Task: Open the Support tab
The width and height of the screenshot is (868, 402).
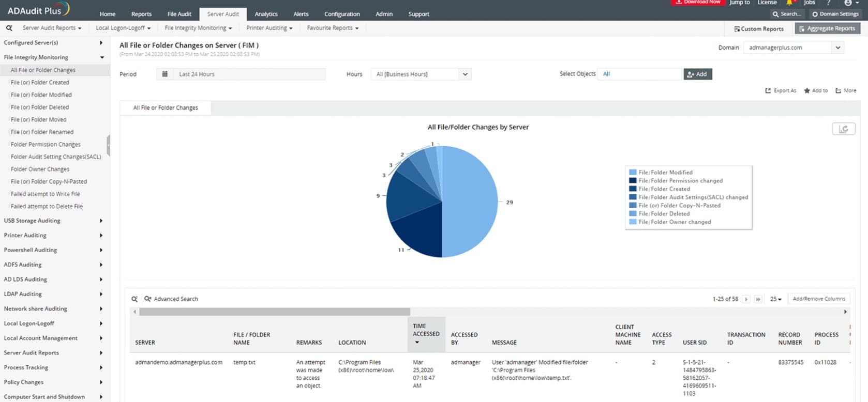Action: pos(418,14)
